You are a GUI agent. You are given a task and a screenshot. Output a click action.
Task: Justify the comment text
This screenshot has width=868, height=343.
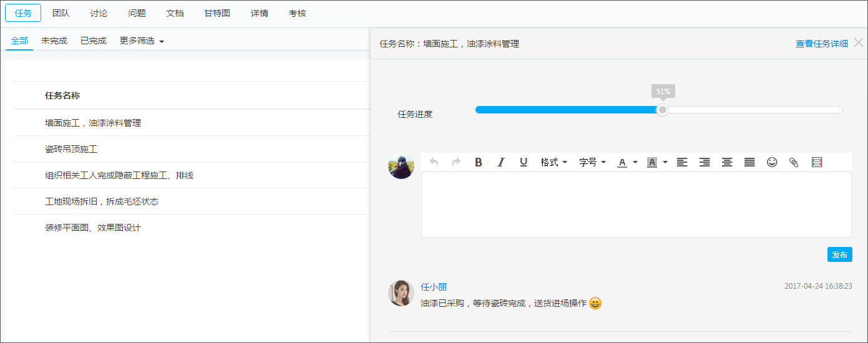tap(749, 162)
